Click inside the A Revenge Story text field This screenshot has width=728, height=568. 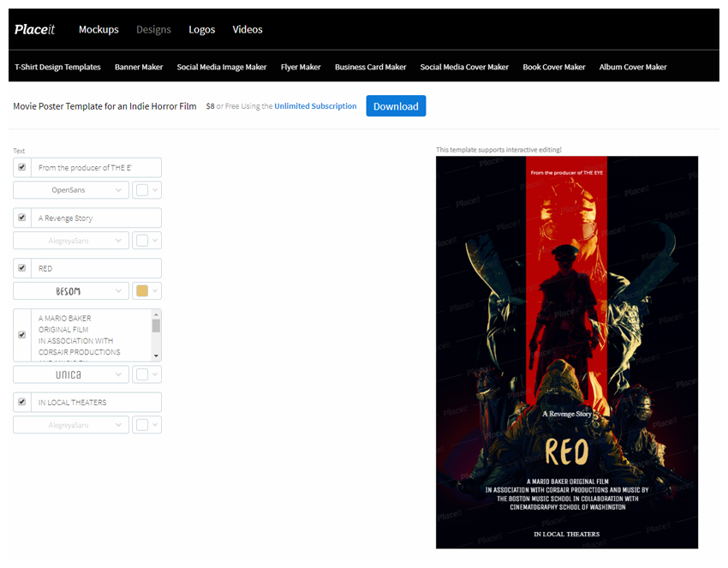point(94,217)
